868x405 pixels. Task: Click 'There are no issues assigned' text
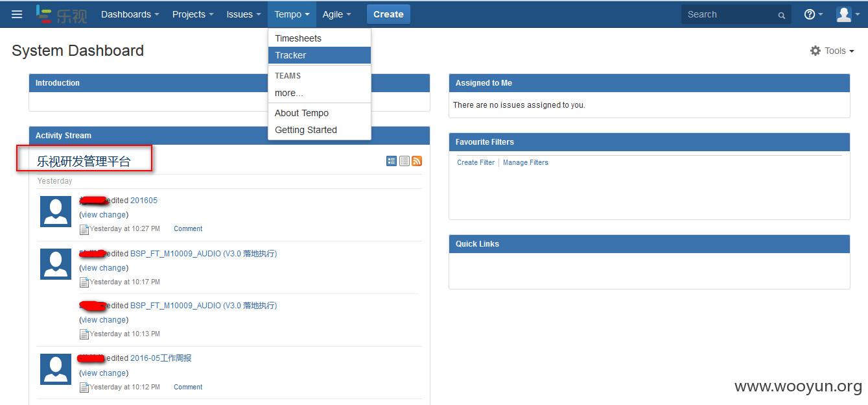pyautogui.click(x=519, y=105)
